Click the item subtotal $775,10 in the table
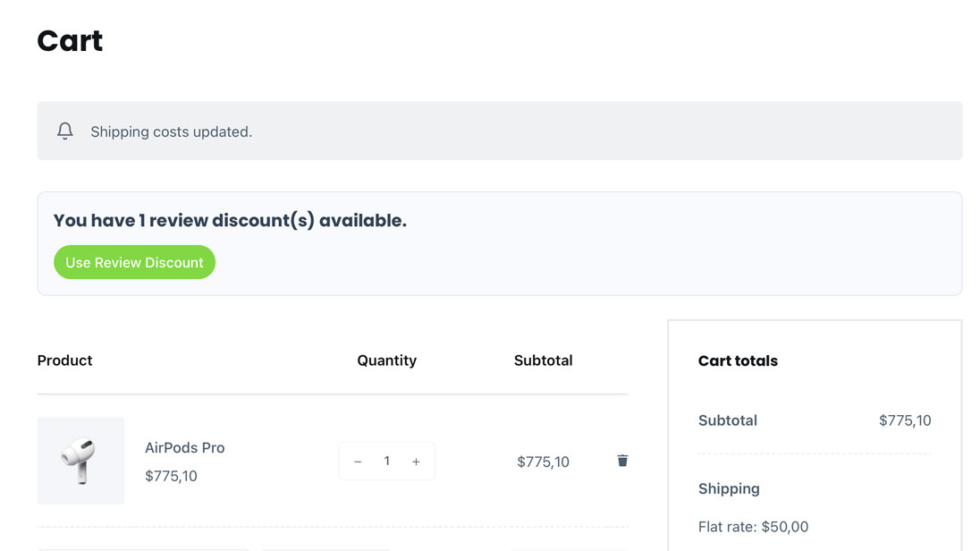 [544, 461]
